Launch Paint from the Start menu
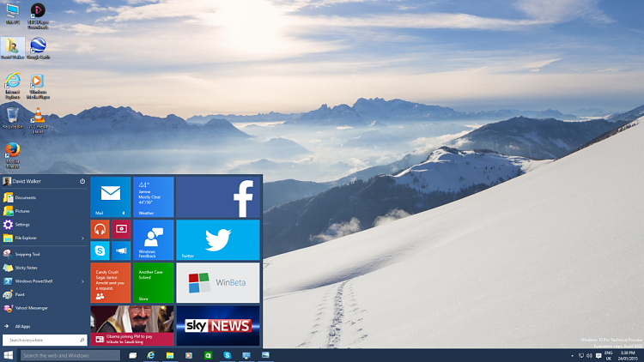 coord(45,295)
